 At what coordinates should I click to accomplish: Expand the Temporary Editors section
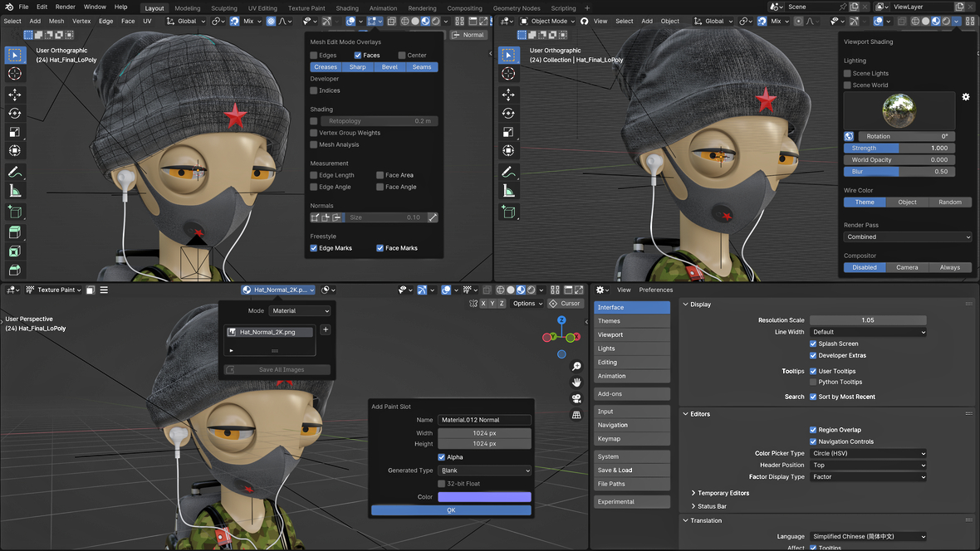719,493
